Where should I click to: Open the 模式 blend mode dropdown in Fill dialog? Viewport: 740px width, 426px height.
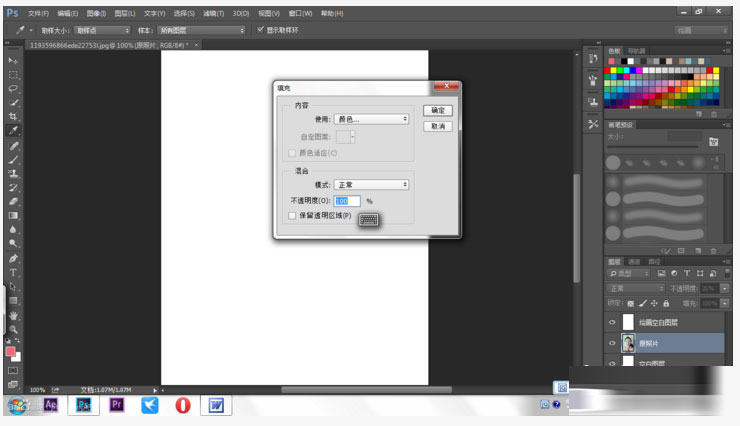(x=371, y=185)
